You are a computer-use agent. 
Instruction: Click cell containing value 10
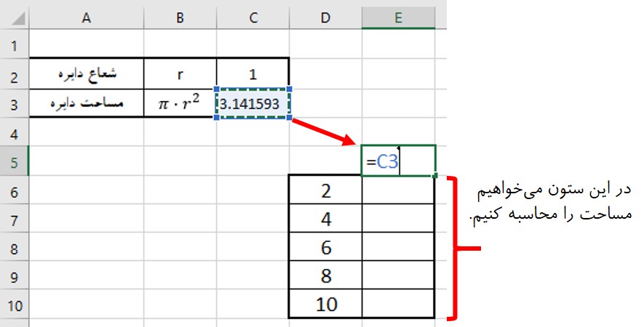coord(326,304)
